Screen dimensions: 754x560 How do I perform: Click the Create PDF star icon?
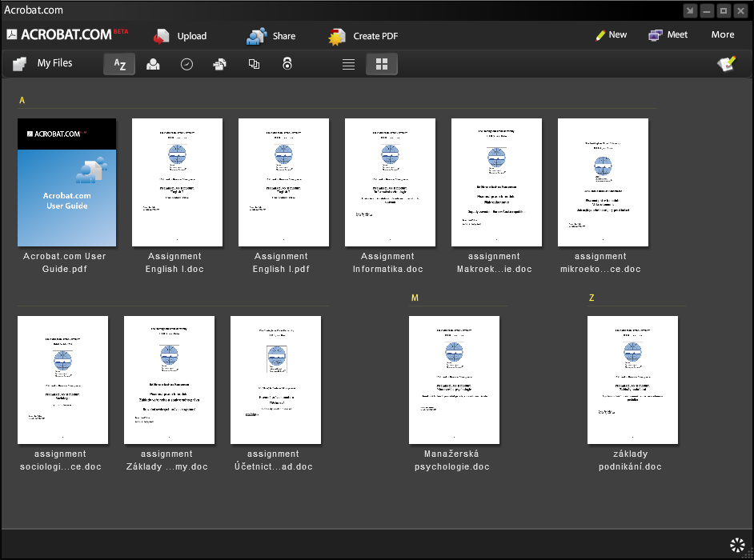tap(337, 37)
